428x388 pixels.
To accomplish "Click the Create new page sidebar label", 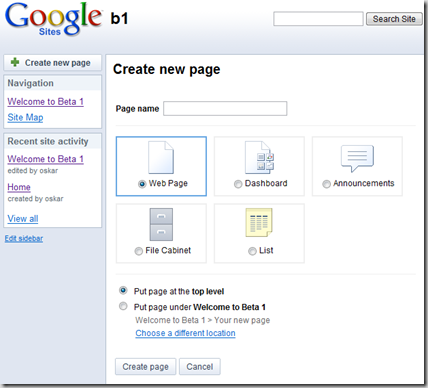I will pyautogui.click(x=58, y=63).
